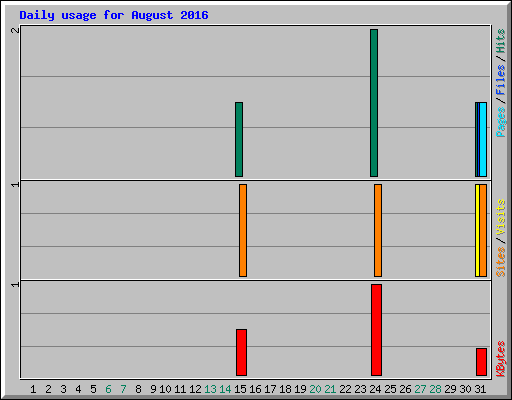
Task: Click green weekend day label 28
Action: [x=435, y=389]
